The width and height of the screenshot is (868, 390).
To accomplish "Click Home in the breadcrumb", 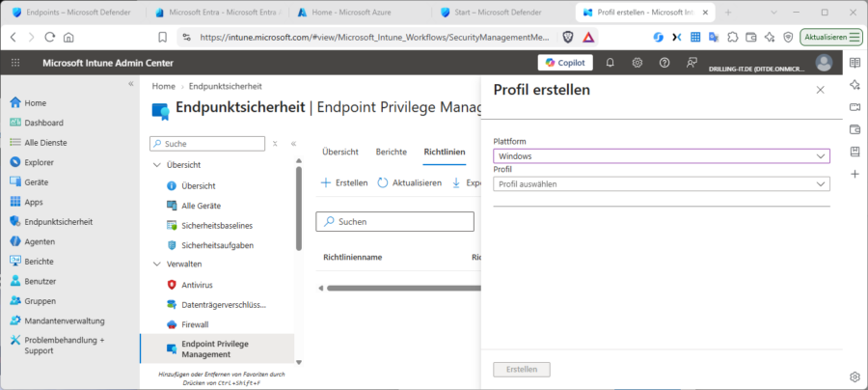I will [x=163, y=87].
